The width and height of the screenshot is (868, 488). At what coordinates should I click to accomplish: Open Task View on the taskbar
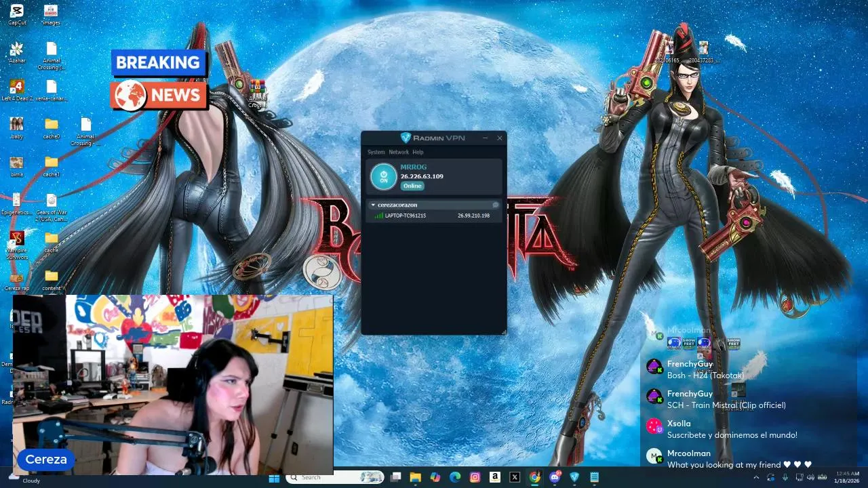click(x=396, y=478)
